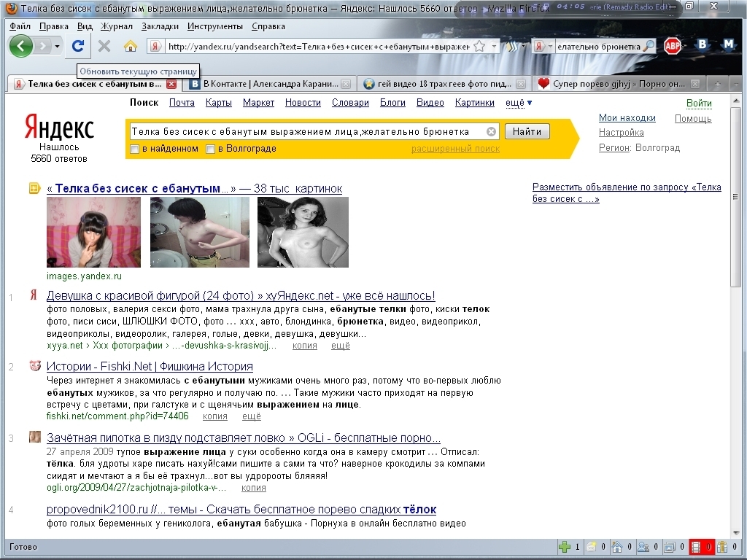Open the Журнал menu
Viewport: 747px width, 560px height.
click(116, 26)
